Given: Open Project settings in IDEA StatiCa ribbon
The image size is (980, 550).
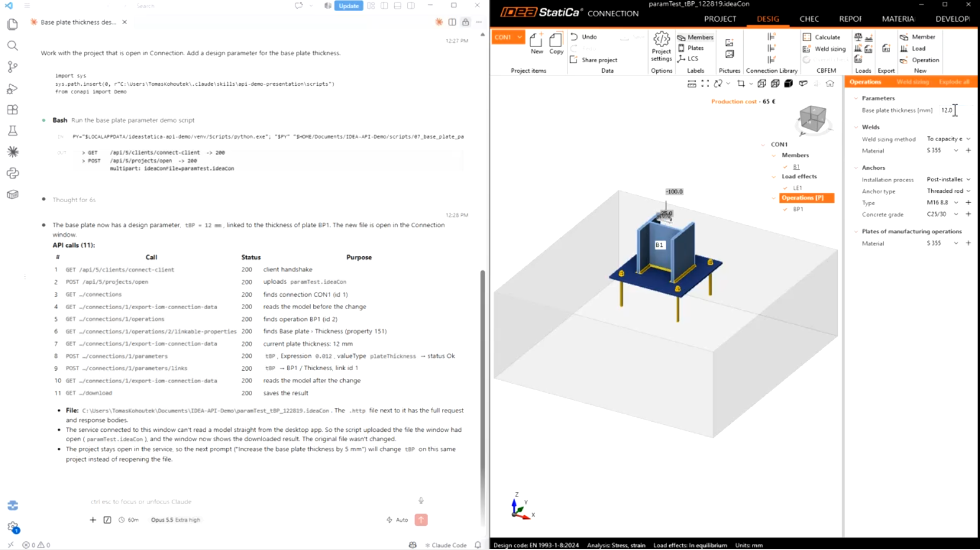Looking at the screenshot, I should (x=661, y=46).
